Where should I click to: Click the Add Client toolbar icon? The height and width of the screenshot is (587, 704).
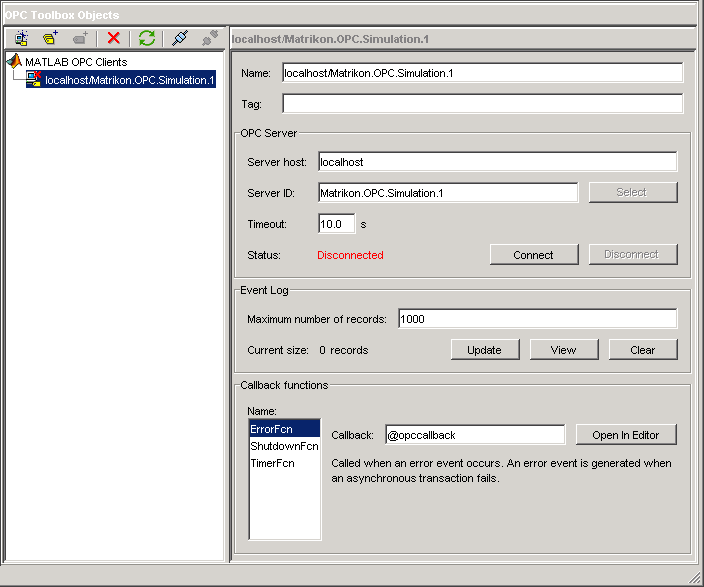tap(21, 38)
